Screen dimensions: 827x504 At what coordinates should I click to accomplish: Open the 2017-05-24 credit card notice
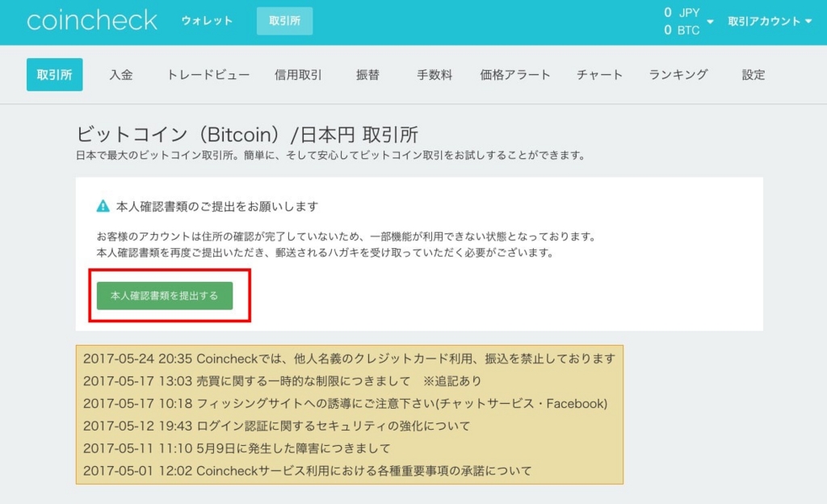(349, 359)
